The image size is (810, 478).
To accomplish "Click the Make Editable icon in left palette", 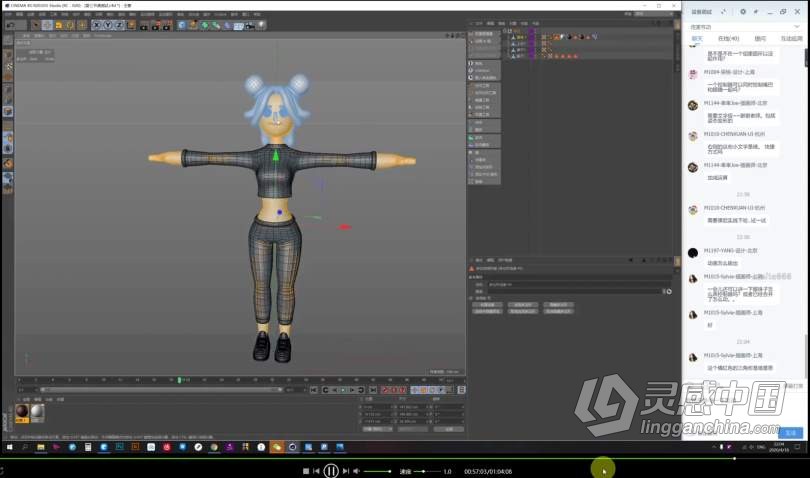I will point(8,40).
